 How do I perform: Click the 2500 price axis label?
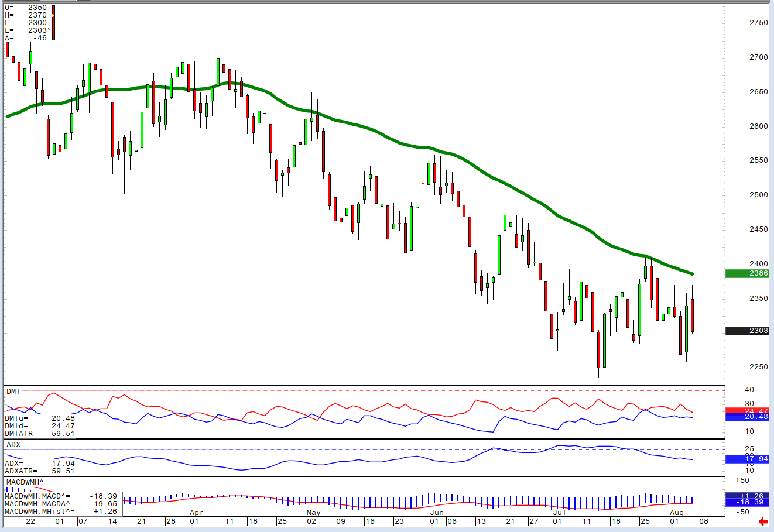tap(759, 195)
